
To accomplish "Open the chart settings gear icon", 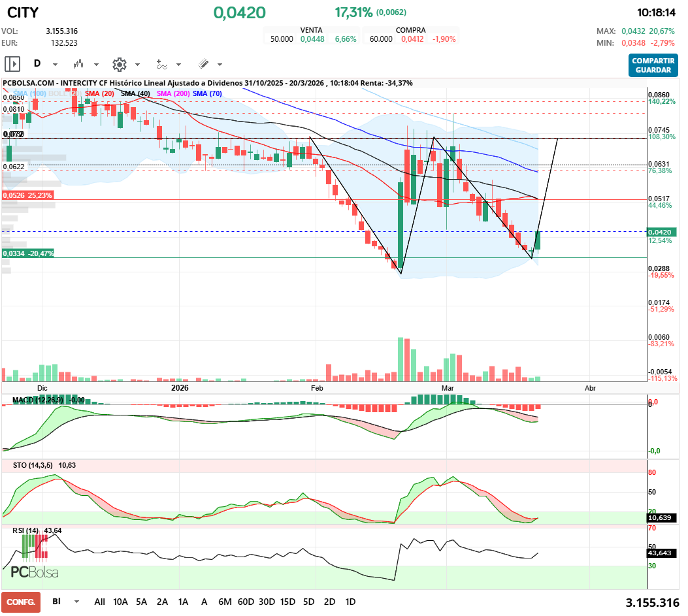I will [119, 64].
